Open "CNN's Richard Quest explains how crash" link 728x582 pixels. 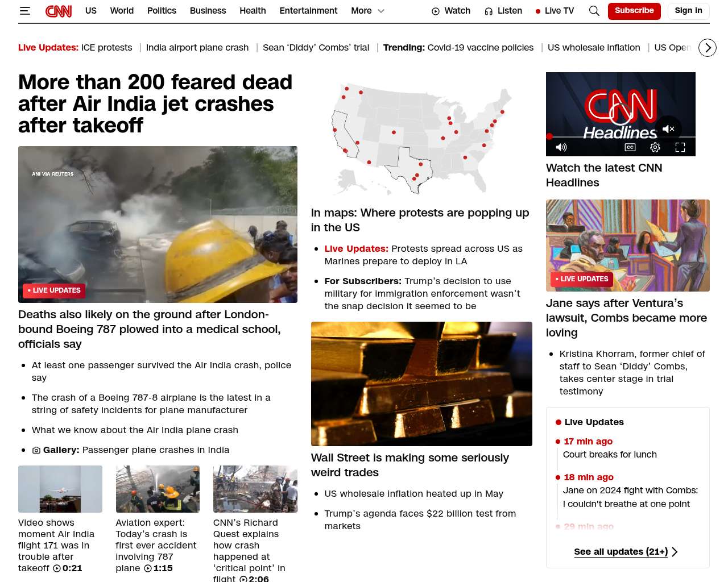(x=249, y=551)
